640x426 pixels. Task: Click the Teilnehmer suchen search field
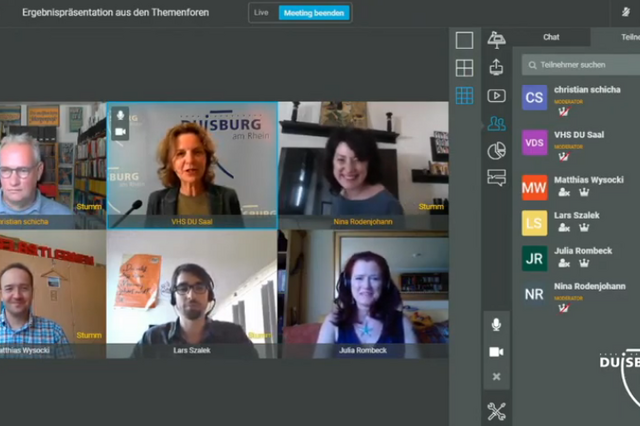coord(585,64)
